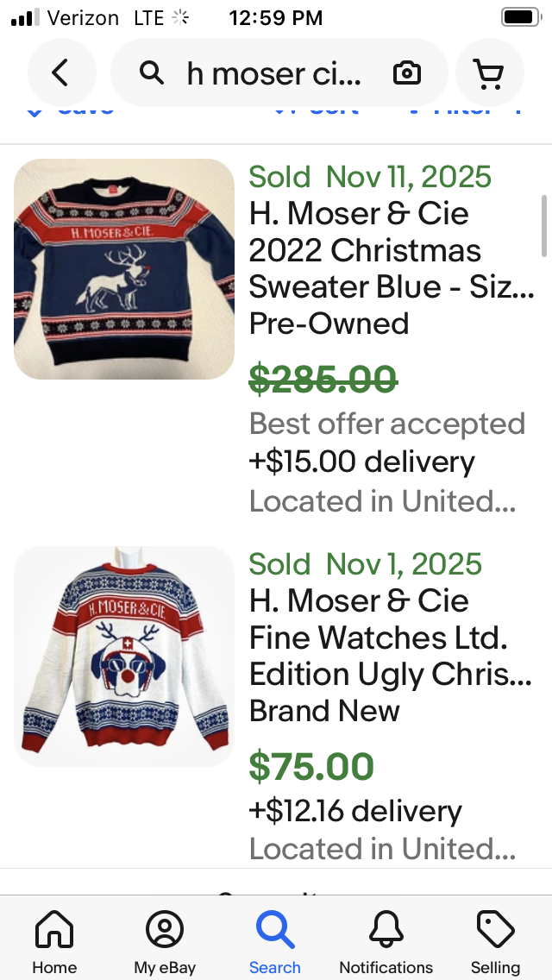Switch to the Selling tab
This screenshot has width=552, height=980.
coord(495,942)
